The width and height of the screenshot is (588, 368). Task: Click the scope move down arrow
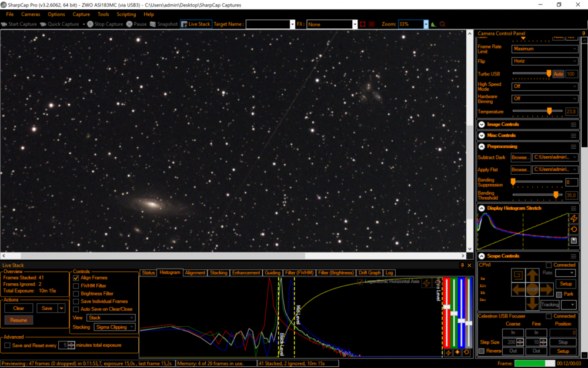(x=532, y=303)
